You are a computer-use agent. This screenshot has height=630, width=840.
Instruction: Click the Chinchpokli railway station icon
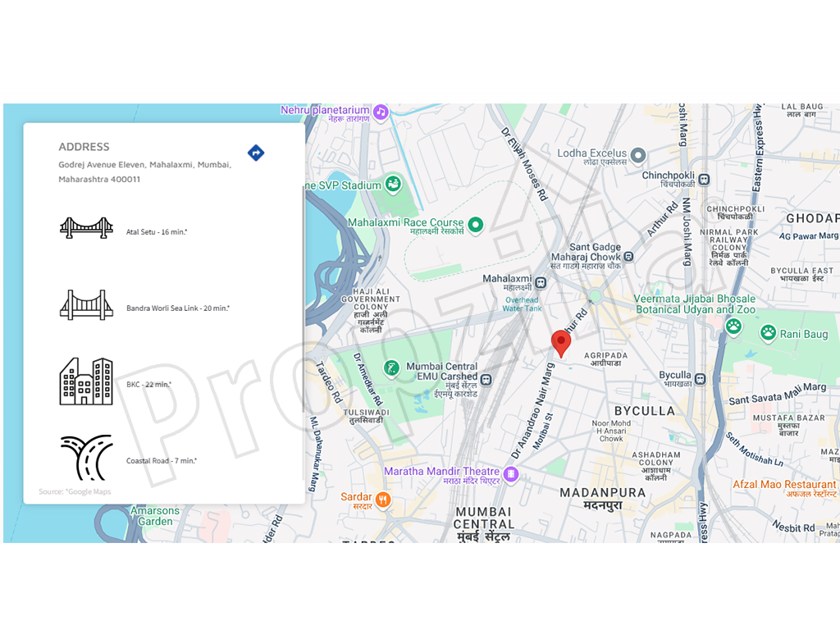coord(705,180)
